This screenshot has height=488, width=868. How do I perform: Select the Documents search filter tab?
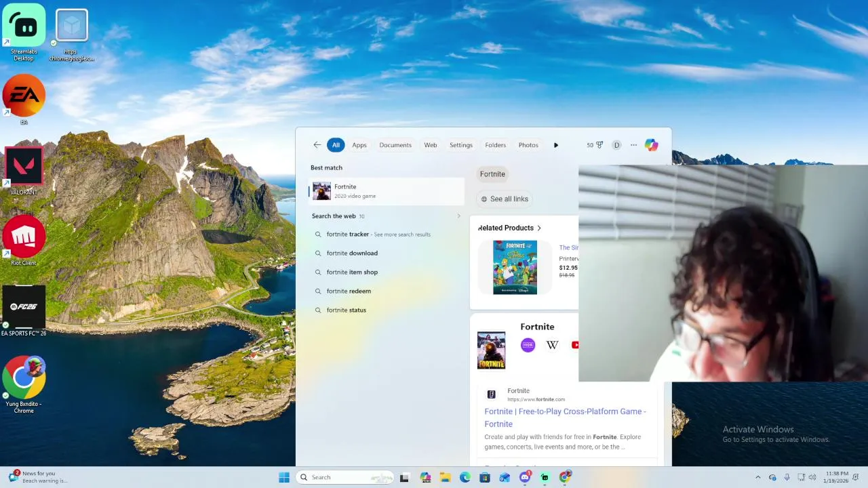(395, 145)
